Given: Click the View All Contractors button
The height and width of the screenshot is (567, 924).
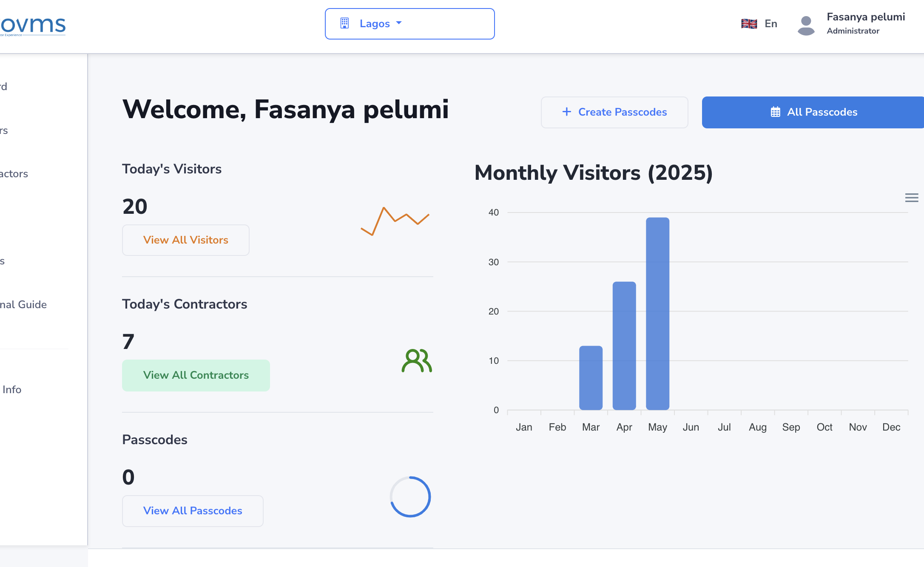Looking at the screenshot, I should click(x=196, y=375).
